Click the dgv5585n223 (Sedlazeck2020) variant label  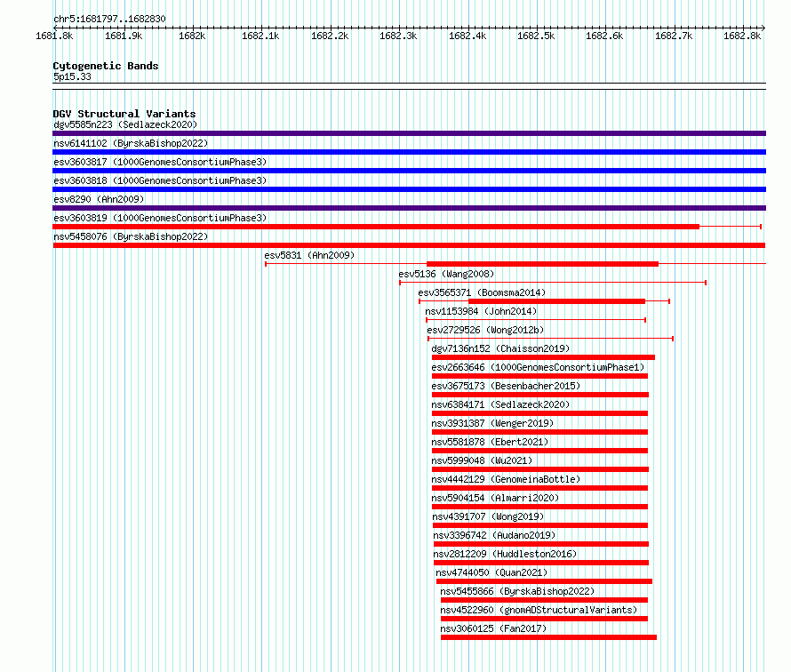[x=125, y=124]
